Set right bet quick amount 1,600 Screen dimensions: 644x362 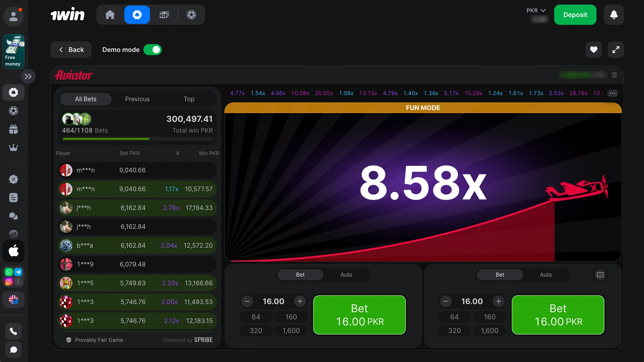click(x=490, y=330)
